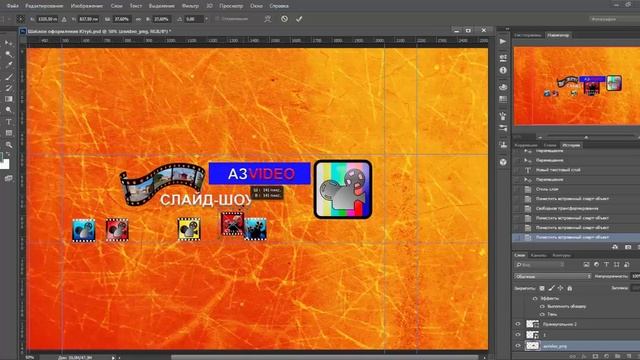Switch to the Контуры tab
The height and width of the screenshot is (360, 640).
point(561,255)
